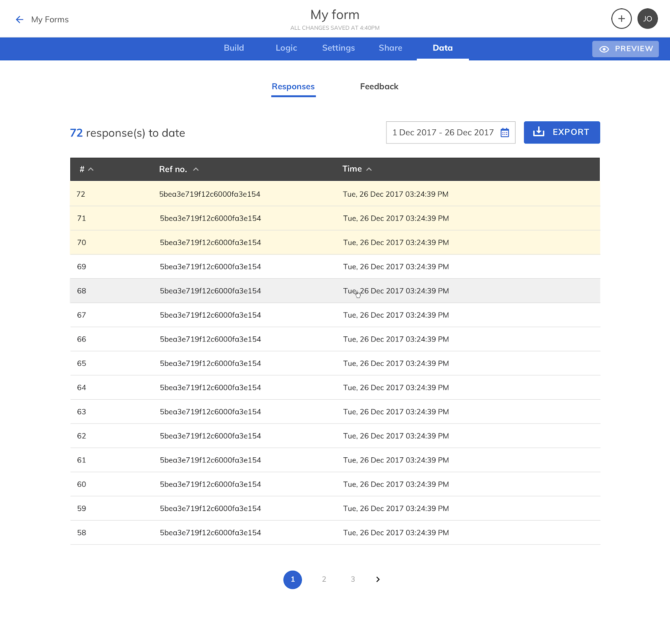Open response row 65
670x644 pixels.
(335, 364)
